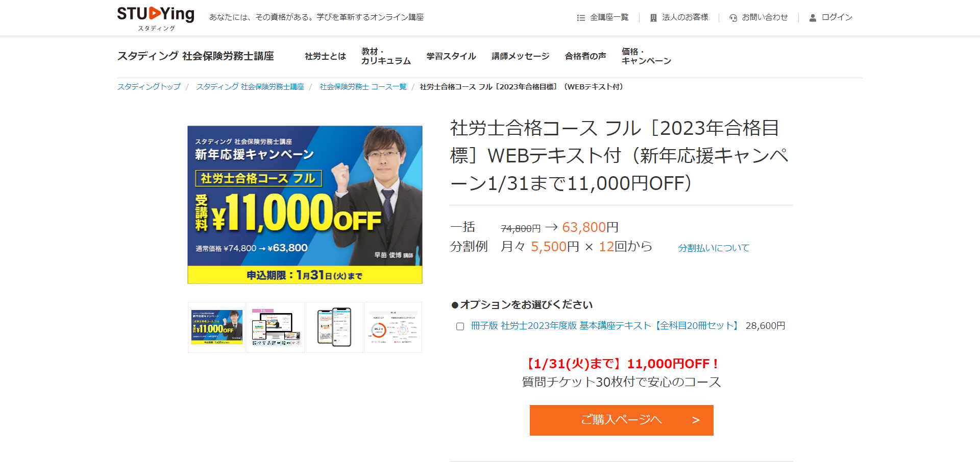980x476 pixels.
Task: Open 社会保険労務士 コース一覧 breadcrumb link
Action: pos(363,87)
